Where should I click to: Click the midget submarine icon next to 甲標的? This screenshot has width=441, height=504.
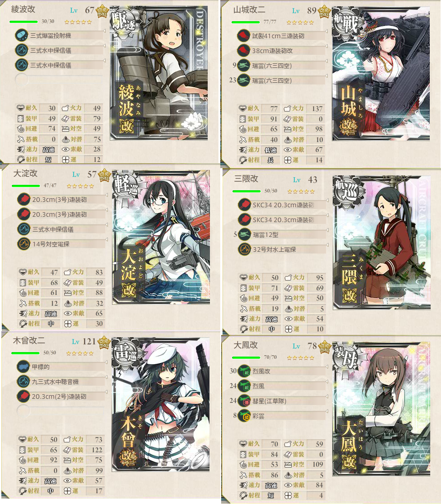[x=23, y=366]
